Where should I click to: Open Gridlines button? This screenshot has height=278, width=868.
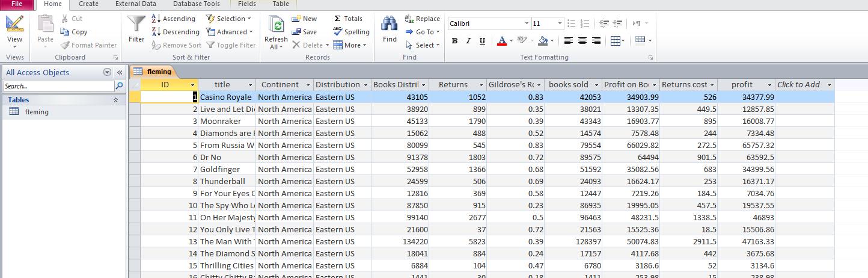coord(616,41)
